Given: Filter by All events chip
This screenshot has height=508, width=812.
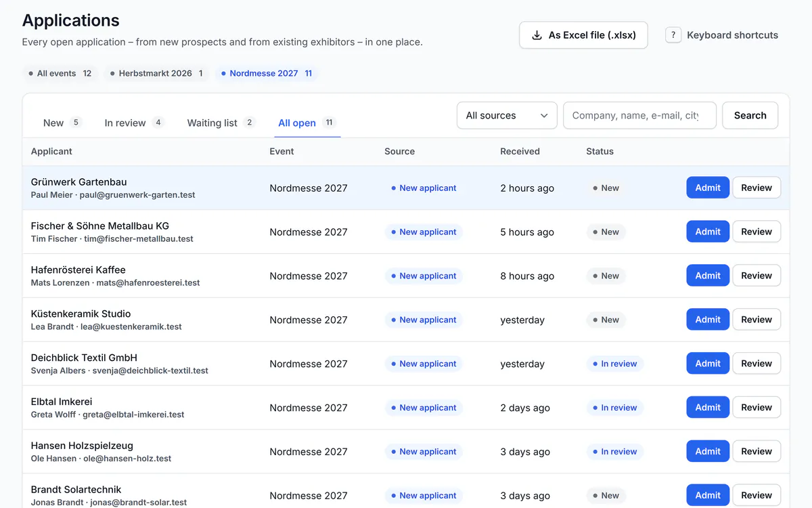Looking at the screenshot, I should [x=60, y=73].
